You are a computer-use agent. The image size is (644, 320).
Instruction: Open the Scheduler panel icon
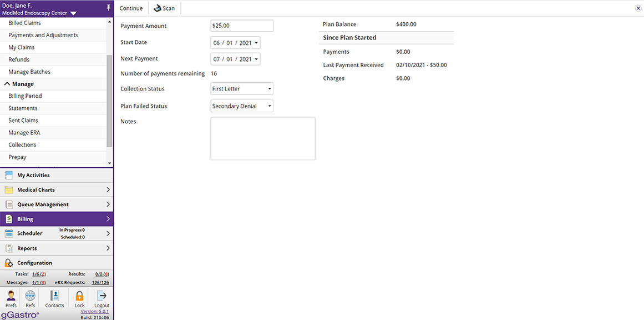pos(8,233)
